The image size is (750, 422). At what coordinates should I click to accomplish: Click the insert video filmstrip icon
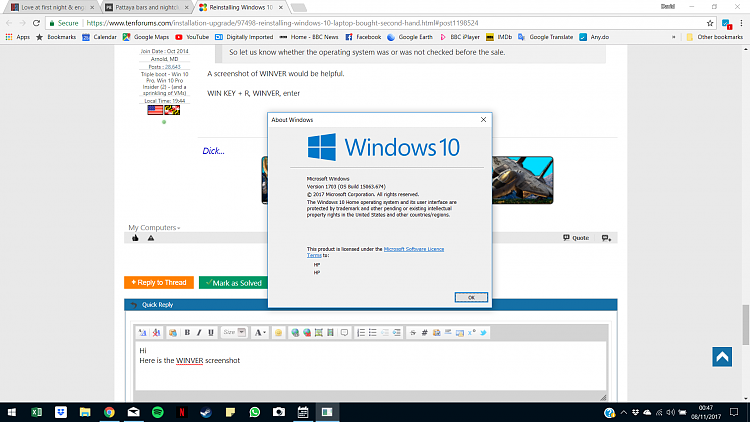[x=330, y=333]
